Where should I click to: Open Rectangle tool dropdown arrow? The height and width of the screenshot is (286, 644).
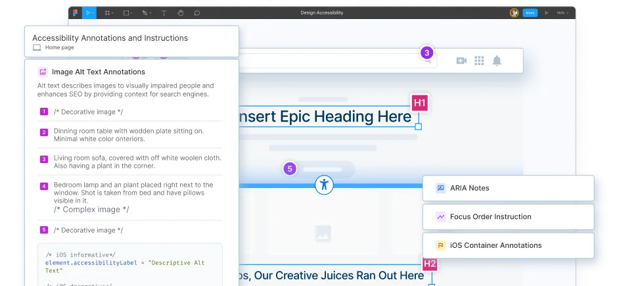131,13
